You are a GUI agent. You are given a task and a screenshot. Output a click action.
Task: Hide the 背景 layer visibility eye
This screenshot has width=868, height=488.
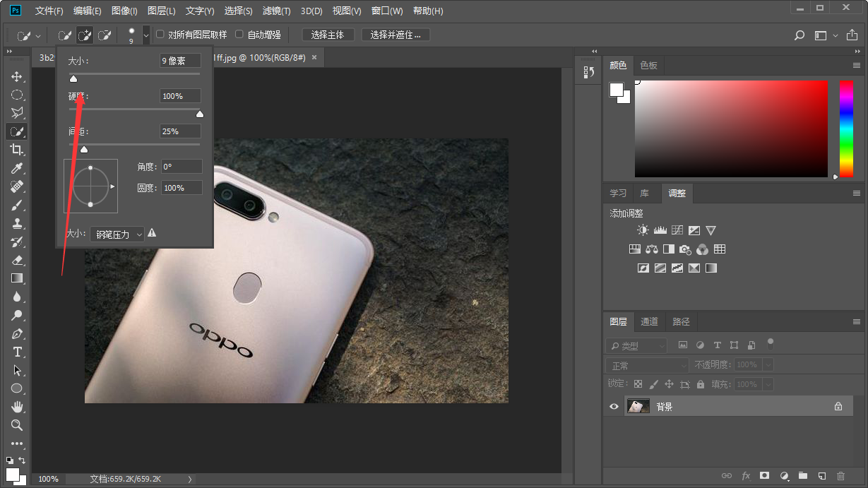pos(614,407)
